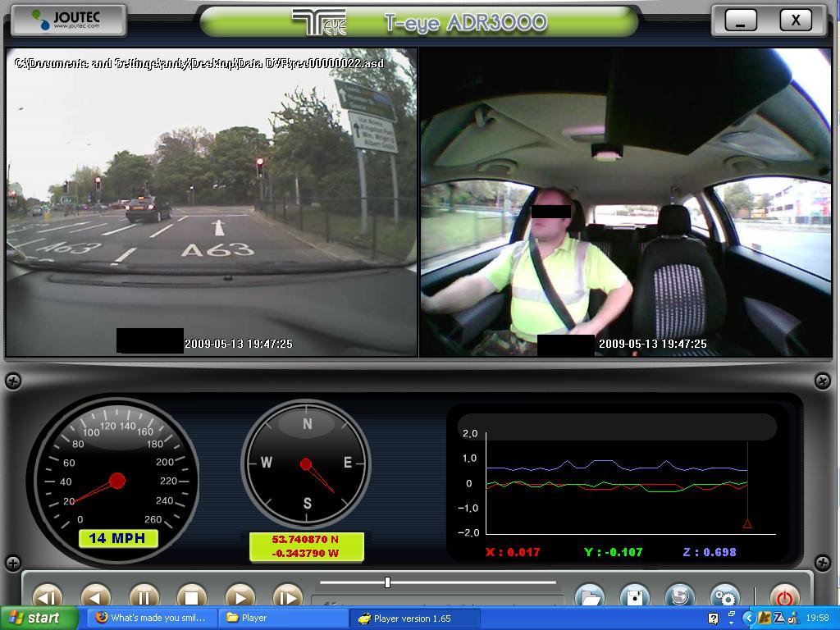Click the front camera timestamp 2009-05-13 19:47:25
840x630 pixels.
tap(239, 344)
